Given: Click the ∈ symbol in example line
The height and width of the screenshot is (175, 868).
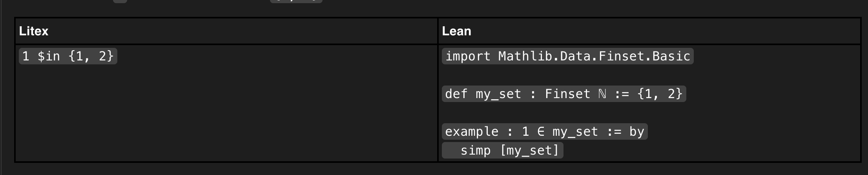Looking at the screenshot, I should pos(541,131).
